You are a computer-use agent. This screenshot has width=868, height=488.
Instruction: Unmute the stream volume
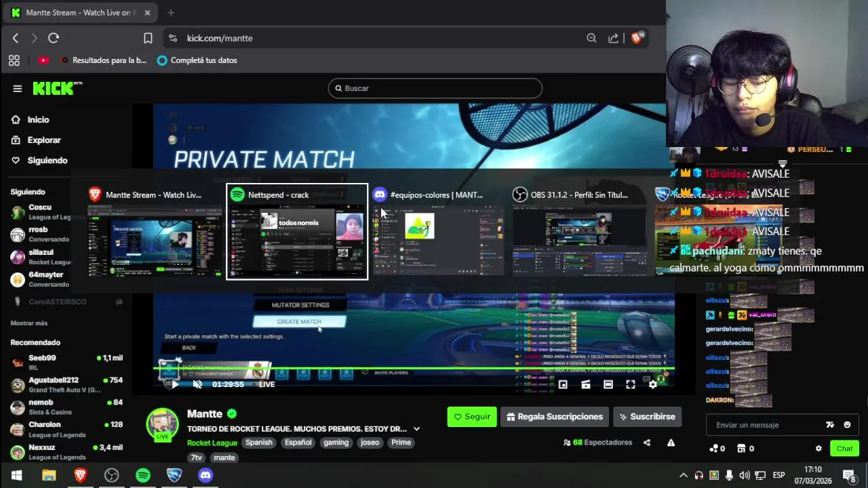(x=197, y=384)
